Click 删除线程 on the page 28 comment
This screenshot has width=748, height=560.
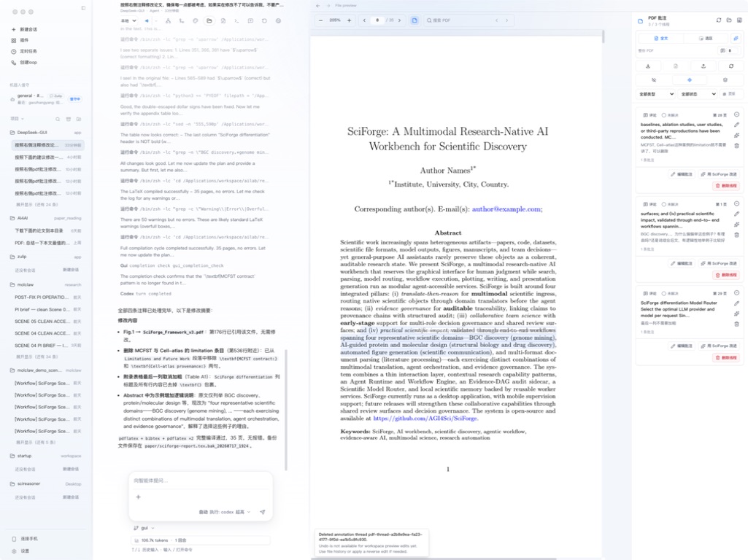click(726, 186)
